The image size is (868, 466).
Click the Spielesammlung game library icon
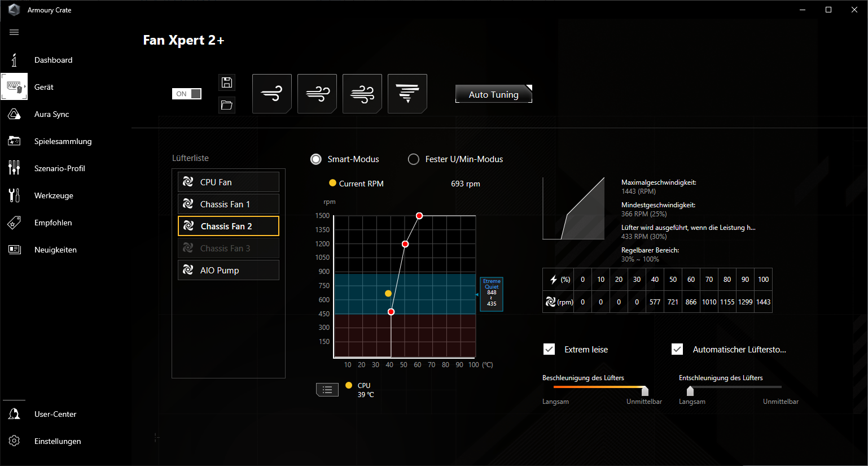[x=14, y=141]
